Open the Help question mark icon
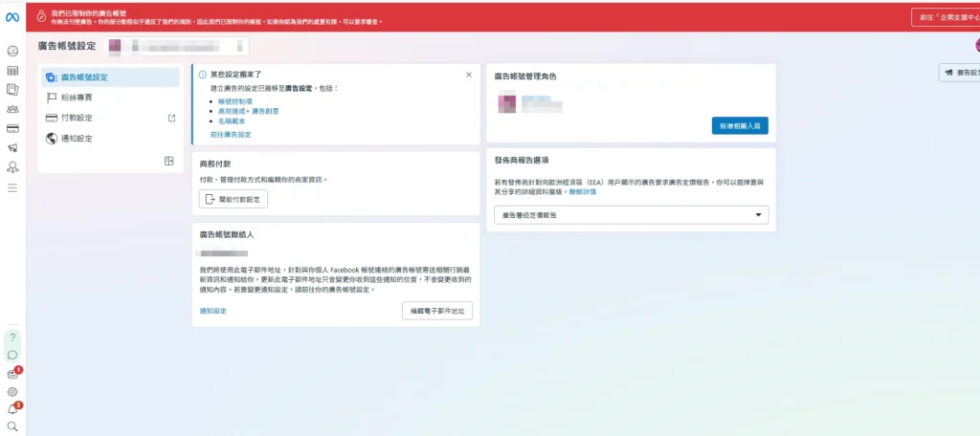The width and height of the screenshot is (980, 436). click(x=12, y=338)
